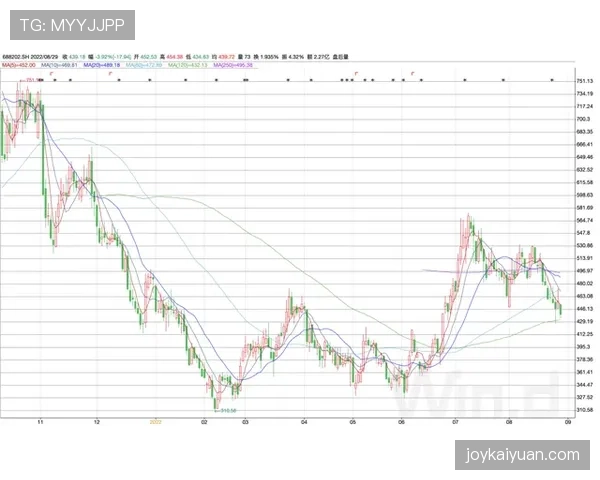This screenshot has height=480, width=600.
Task: Click price axis label 683.35
Action: 584,131
